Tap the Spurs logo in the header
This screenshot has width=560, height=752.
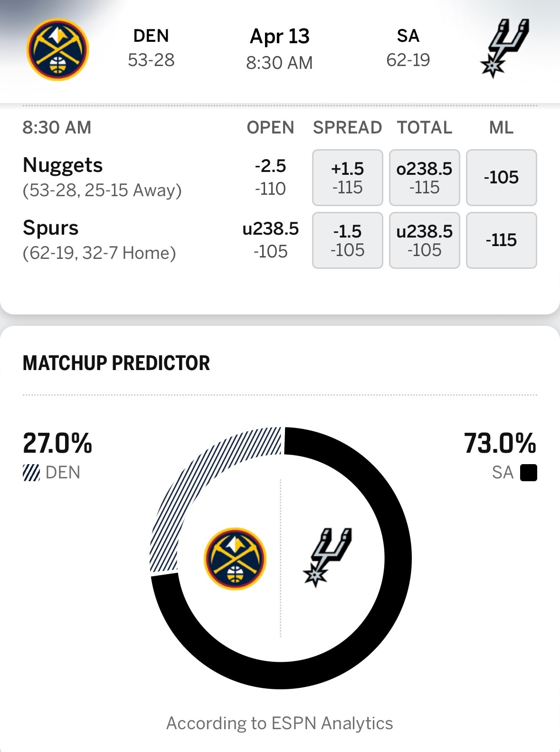point(504,48)
